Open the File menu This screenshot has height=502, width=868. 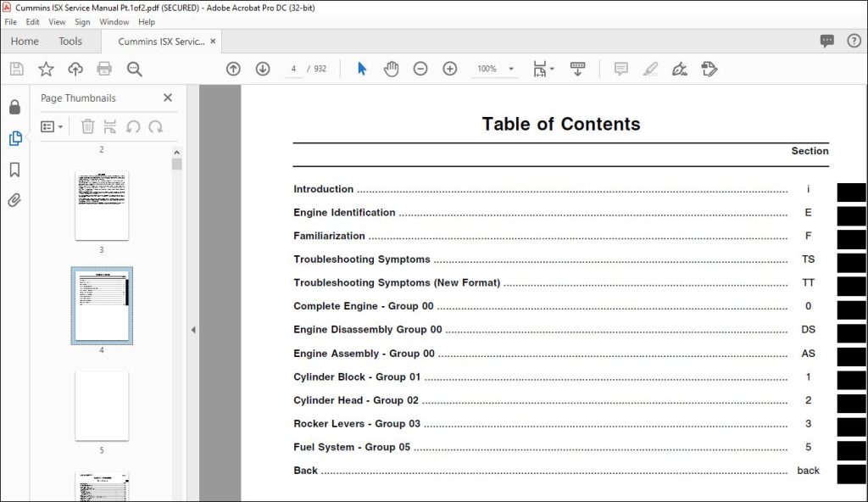tap(10, 22)
